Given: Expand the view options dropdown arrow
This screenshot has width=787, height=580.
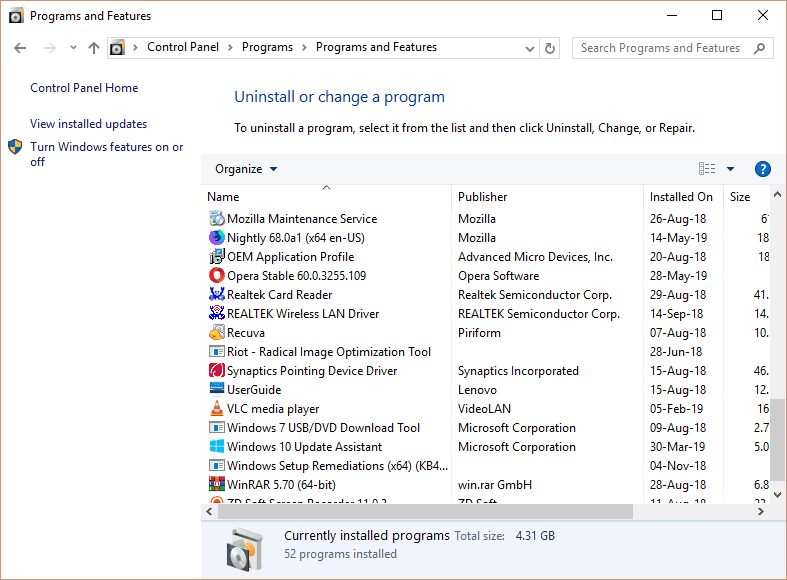Looking at the screenshot, I should [x=730, y=169].
